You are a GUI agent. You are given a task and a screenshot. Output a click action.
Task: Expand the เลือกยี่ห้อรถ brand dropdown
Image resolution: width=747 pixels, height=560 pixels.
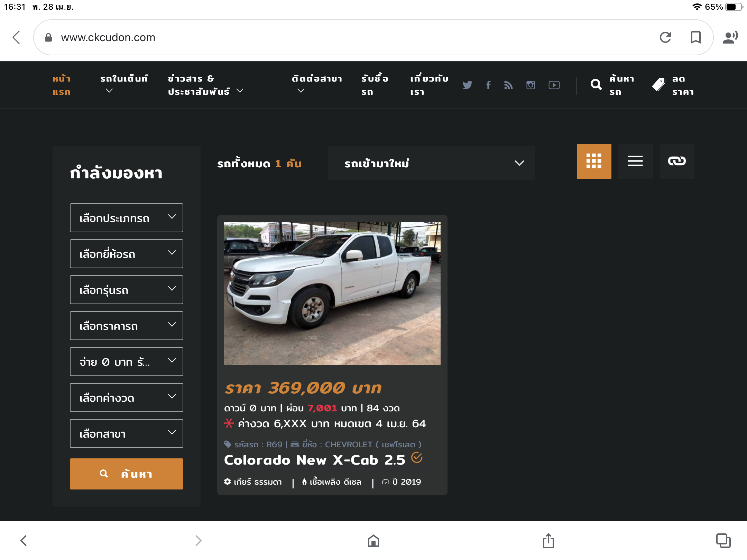point(127,254)
